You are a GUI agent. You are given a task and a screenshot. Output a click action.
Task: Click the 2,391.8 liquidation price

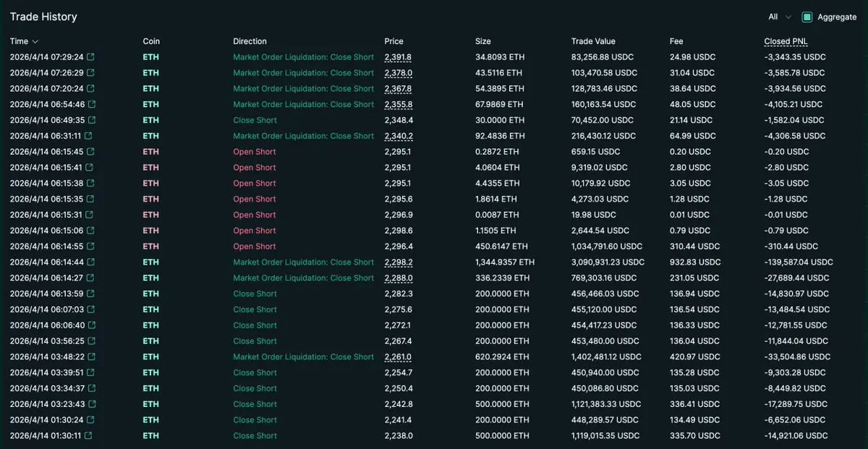tap(398, 57)
